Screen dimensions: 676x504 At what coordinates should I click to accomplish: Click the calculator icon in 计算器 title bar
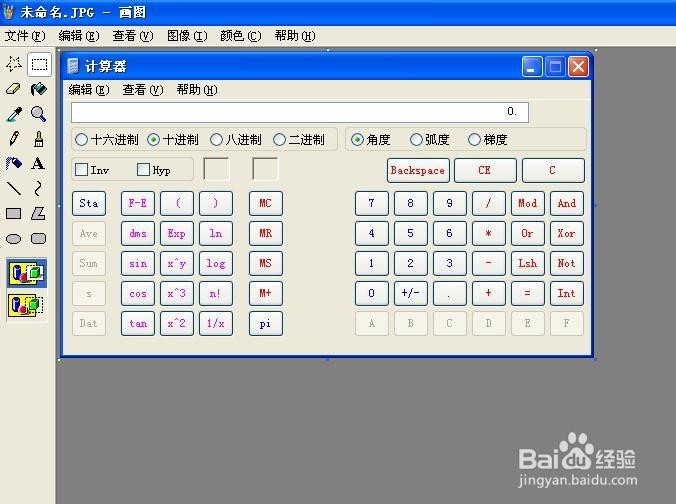73,66
